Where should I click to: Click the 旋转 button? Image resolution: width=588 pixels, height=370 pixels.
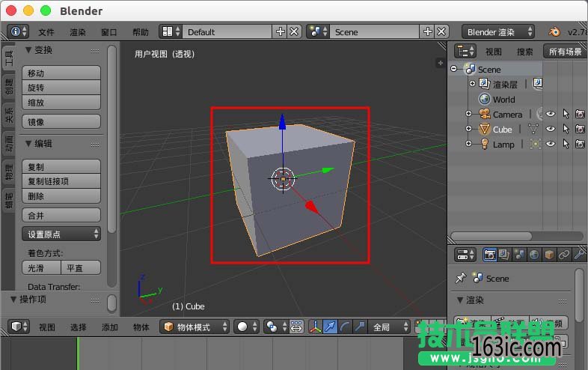(61, 88)
